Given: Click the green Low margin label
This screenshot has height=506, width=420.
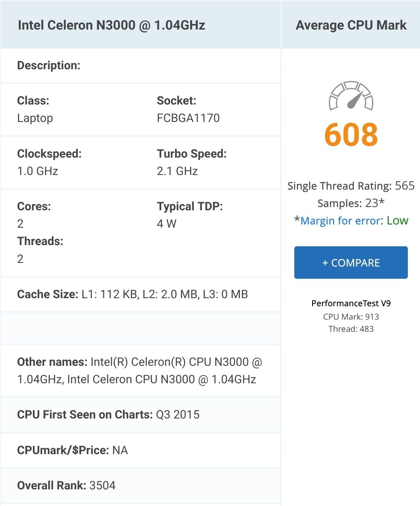Looking at the screenshot, I should click(x=397, y=220).
